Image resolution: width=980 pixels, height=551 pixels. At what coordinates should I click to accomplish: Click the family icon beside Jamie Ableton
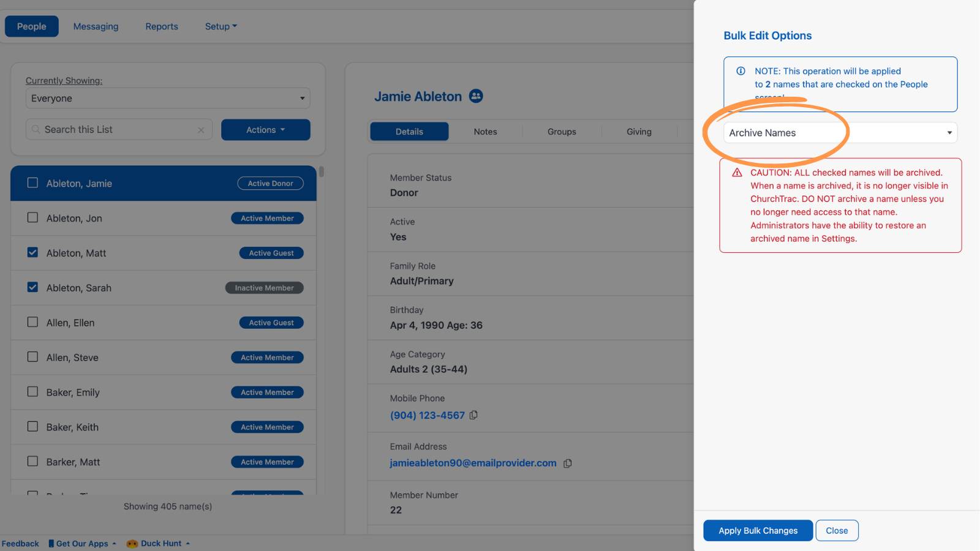tap(476, 96)
